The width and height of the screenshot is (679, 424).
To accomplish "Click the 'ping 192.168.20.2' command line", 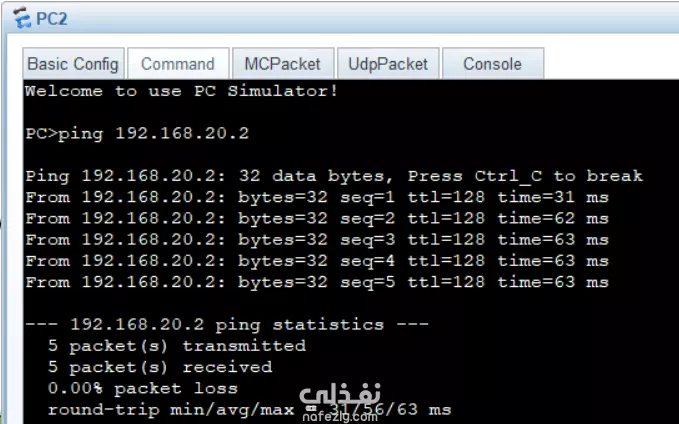I will (x=136, y=133).
